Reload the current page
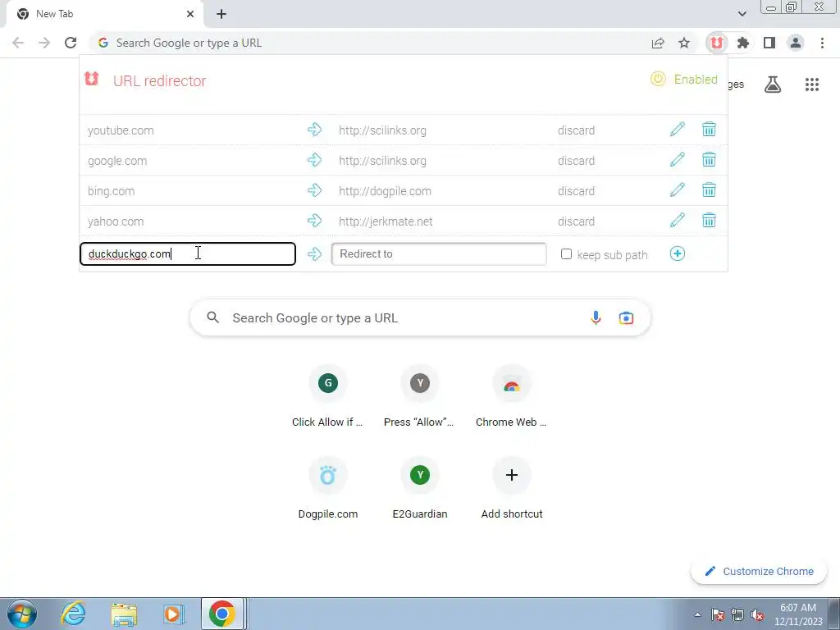 [71, 43]
